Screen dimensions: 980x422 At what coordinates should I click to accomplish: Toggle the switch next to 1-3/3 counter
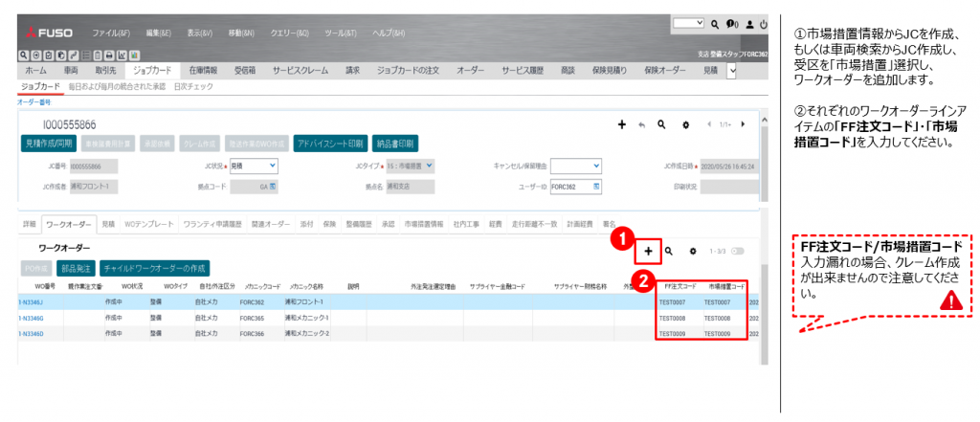tap(737, 251)
